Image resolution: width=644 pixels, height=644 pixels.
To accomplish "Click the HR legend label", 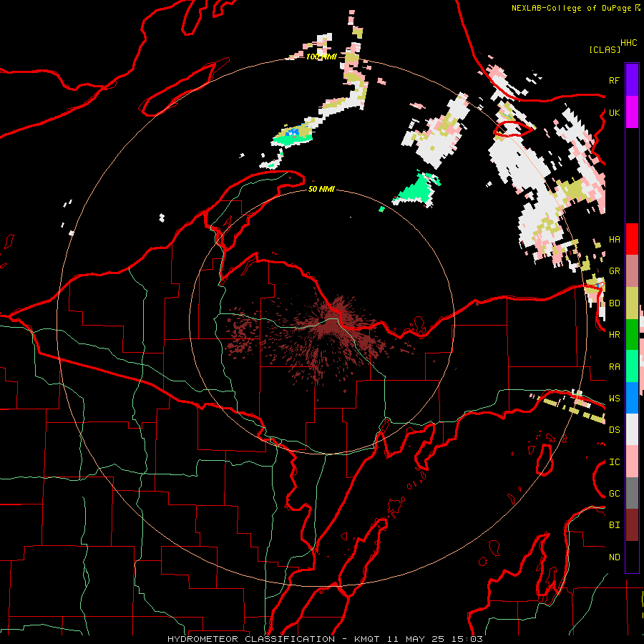I will pyautogui.click(x=614, y=335).
